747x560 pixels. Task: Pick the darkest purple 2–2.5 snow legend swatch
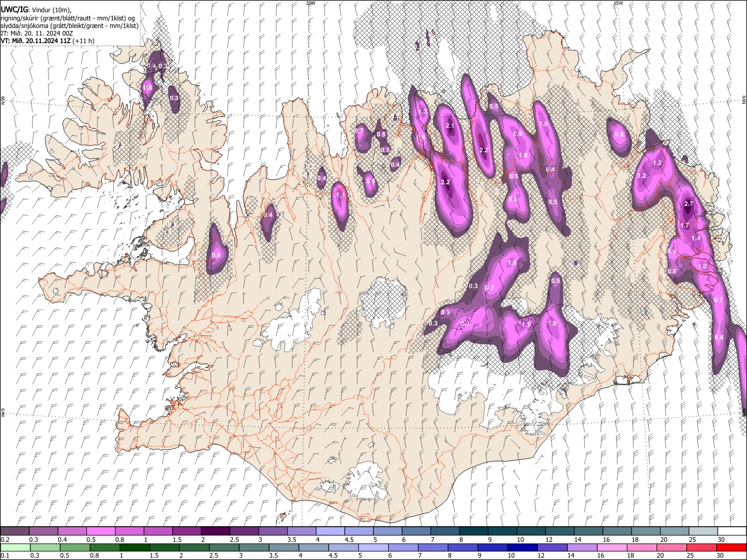pos(217,531)
